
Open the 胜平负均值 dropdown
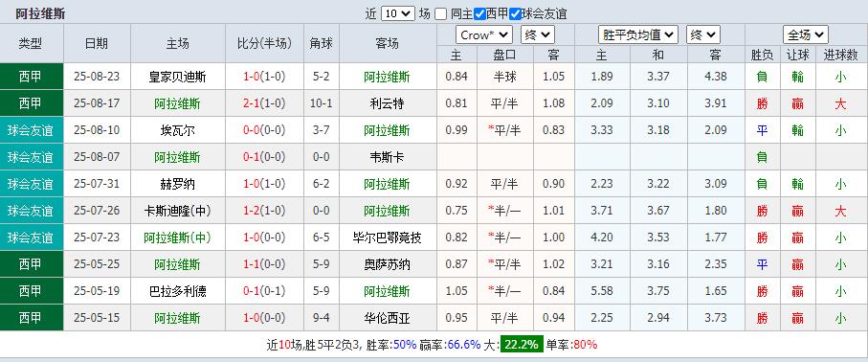pos(638,34)
